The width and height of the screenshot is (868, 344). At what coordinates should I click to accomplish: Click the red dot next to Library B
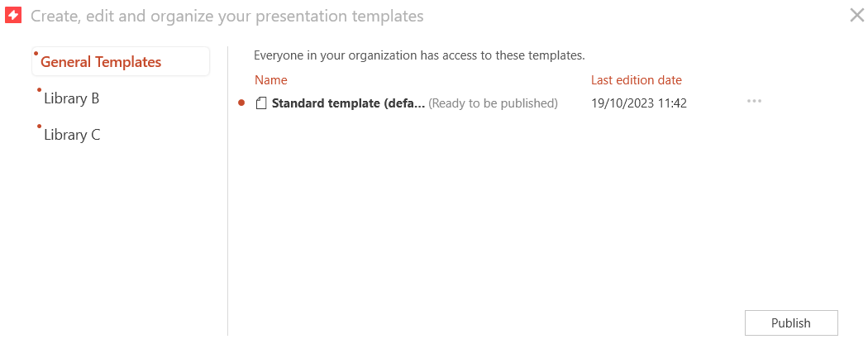coord(39,90)
